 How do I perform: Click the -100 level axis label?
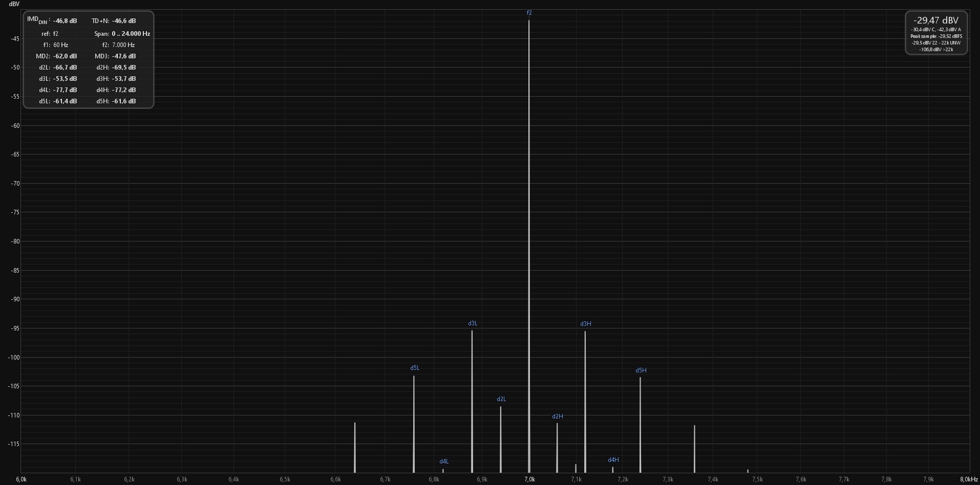pos(13,358)
